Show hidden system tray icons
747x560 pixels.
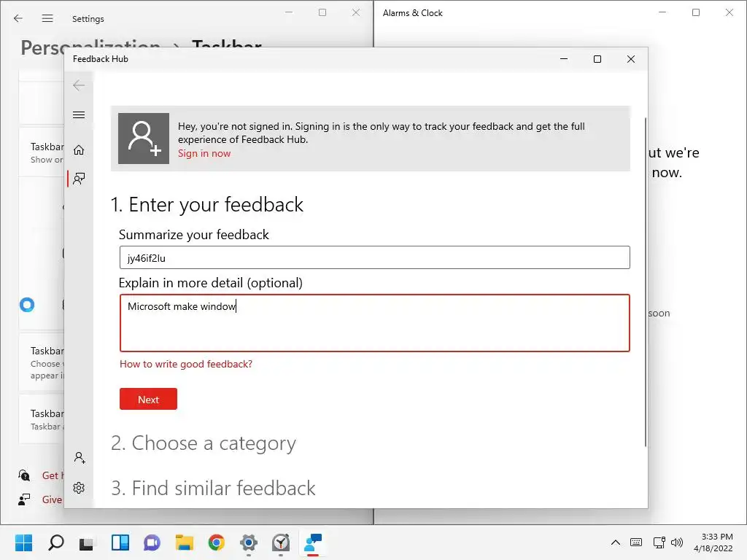coord(616,542)
